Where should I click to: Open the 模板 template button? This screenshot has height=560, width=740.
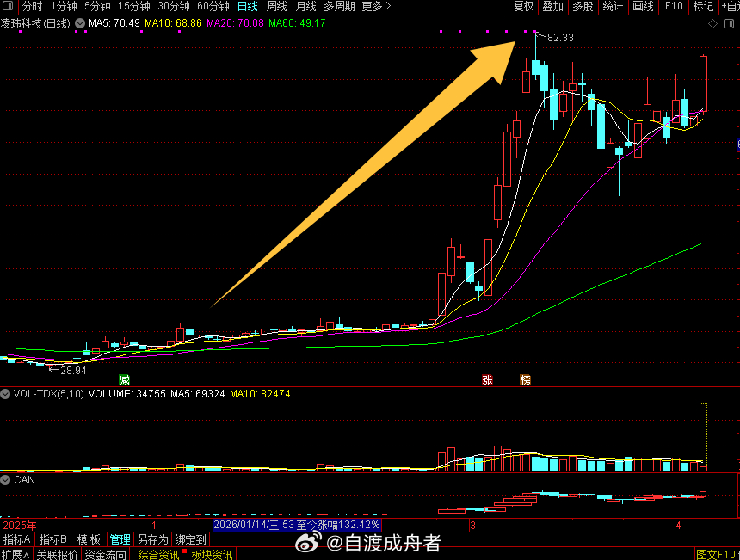tap(89, 539)
